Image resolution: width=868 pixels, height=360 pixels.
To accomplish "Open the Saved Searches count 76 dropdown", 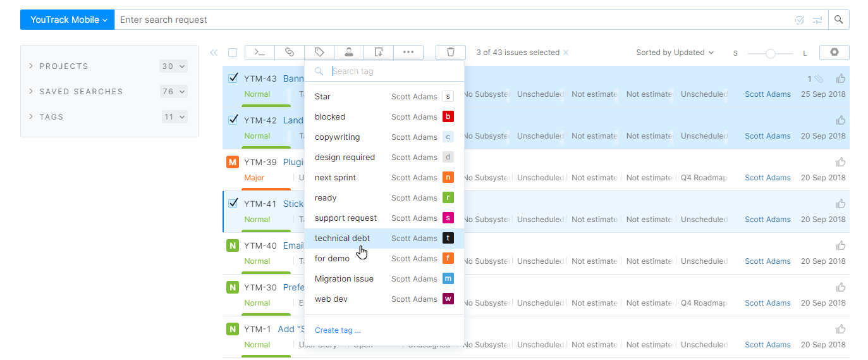I will (x=174, y=92).
